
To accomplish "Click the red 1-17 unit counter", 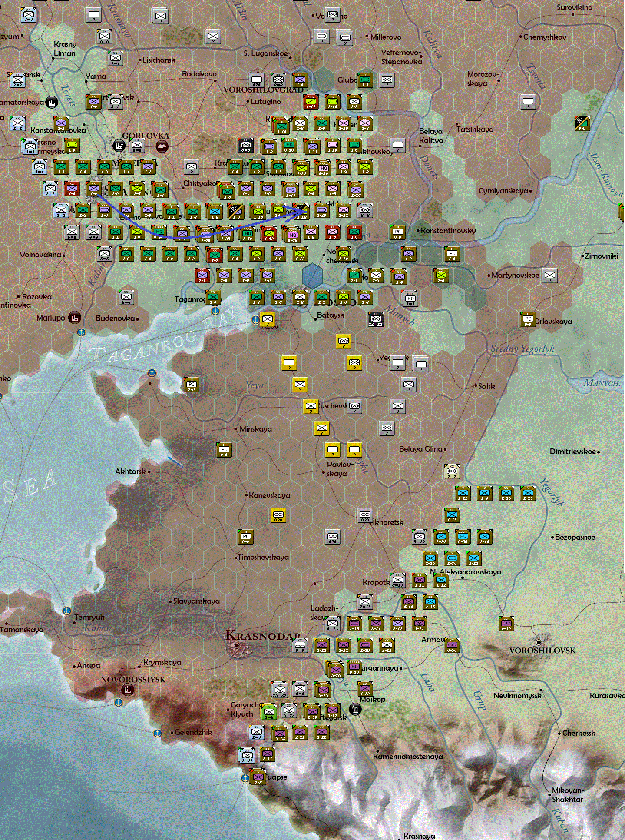I will coord(311,102).
